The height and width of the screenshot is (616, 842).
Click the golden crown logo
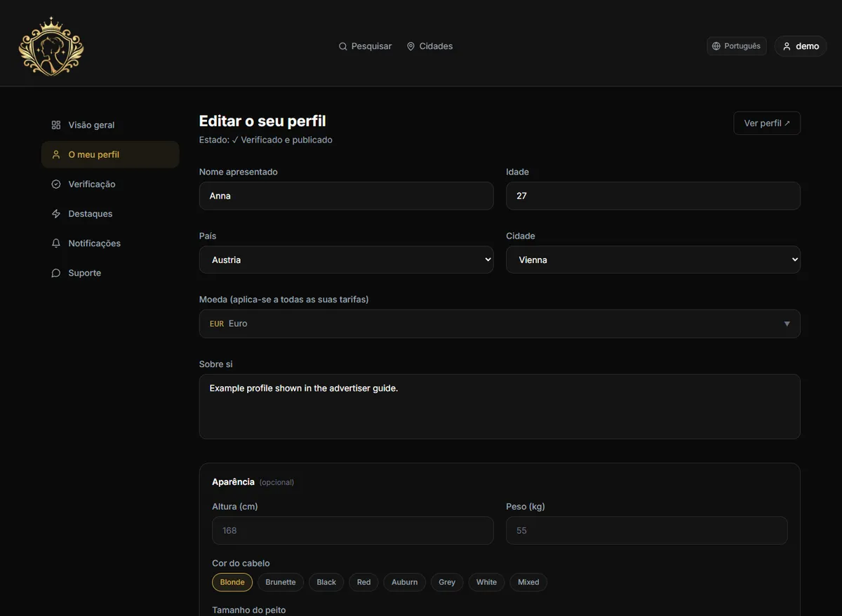click(51, 46)
